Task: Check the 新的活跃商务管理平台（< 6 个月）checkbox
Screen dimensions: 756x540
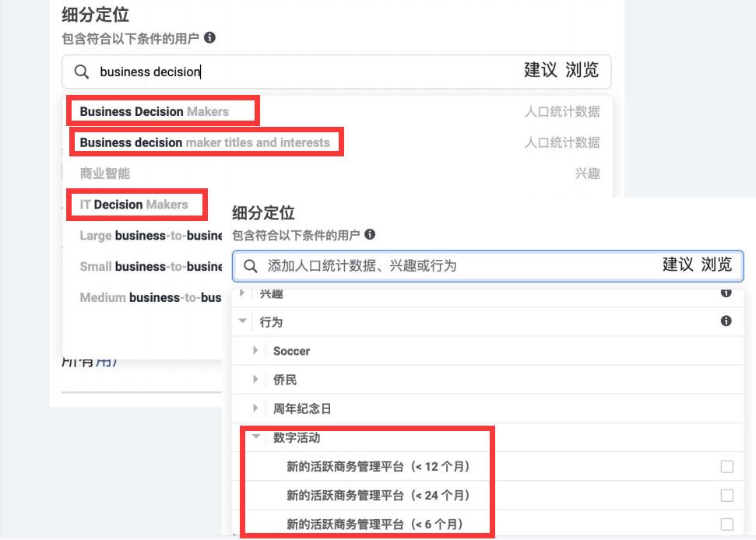Action: coord(726,524)
